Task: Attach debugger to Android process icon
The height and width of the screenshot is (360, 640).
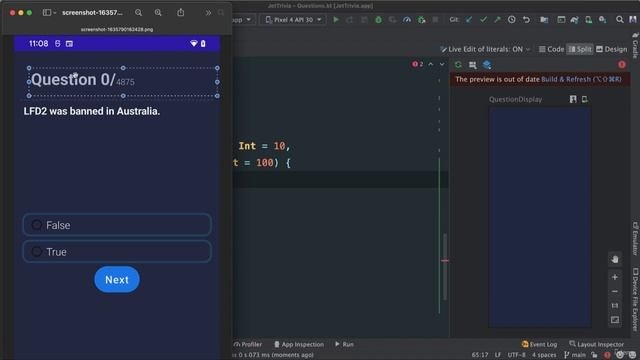Action: (422, 20)
